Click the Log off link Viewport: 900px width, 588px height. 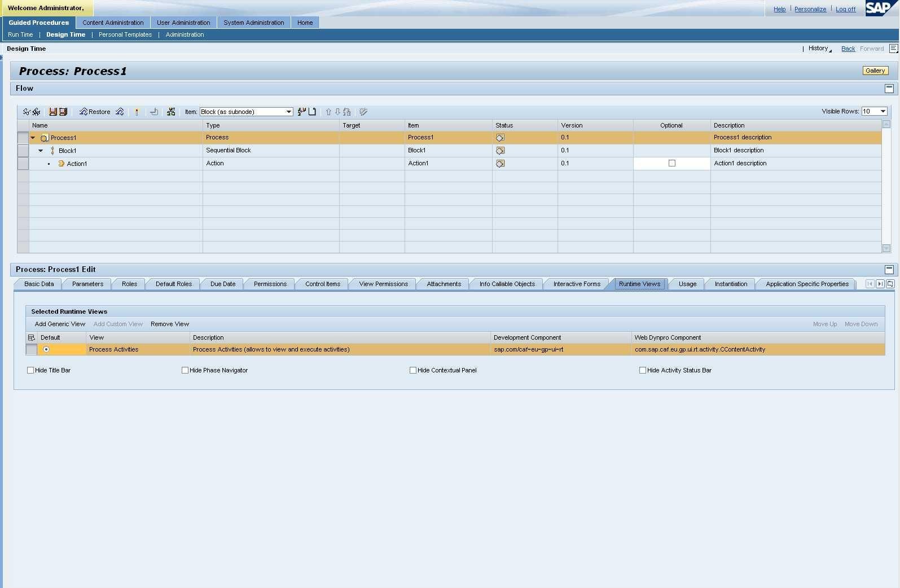pyautogui.click(x=845, y=9)
